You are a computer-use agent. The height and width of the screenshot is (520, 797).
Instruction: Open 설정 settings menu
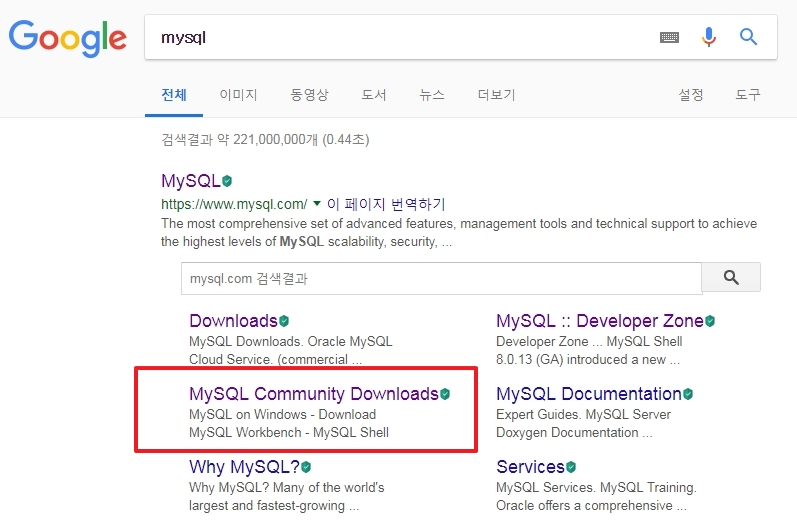pos(691,95)
